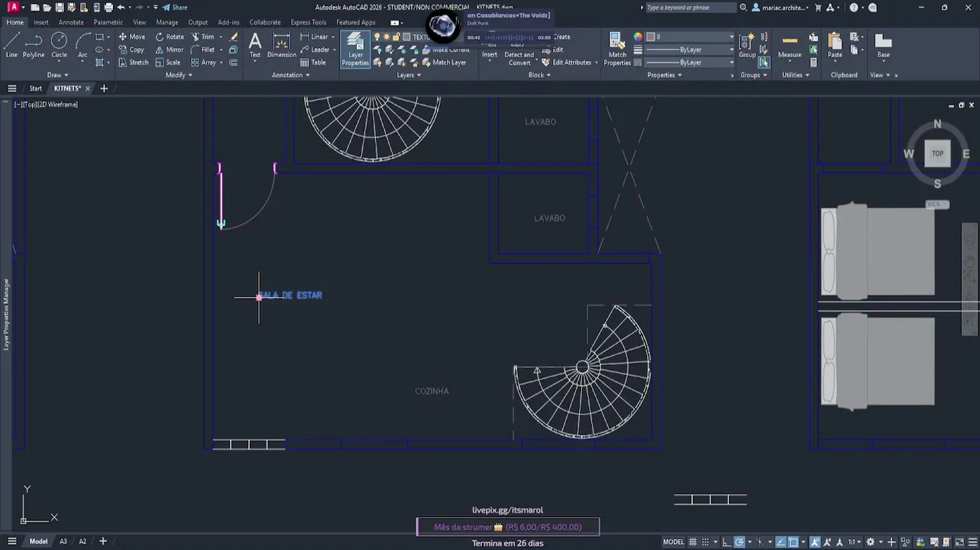Screen dimensions: 980x550
Task: Toggle 2D object snap in status bar
Action: click(x=794, y=542)
